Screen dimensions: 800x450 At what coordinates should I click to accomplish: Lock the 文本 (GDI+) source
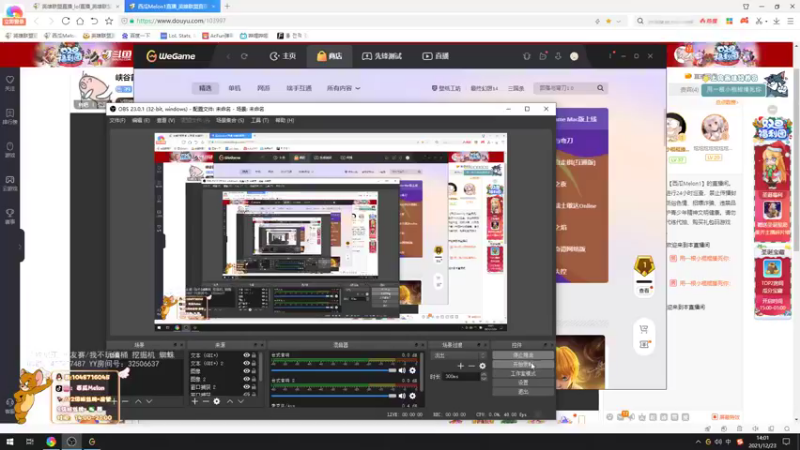[254, 355]
